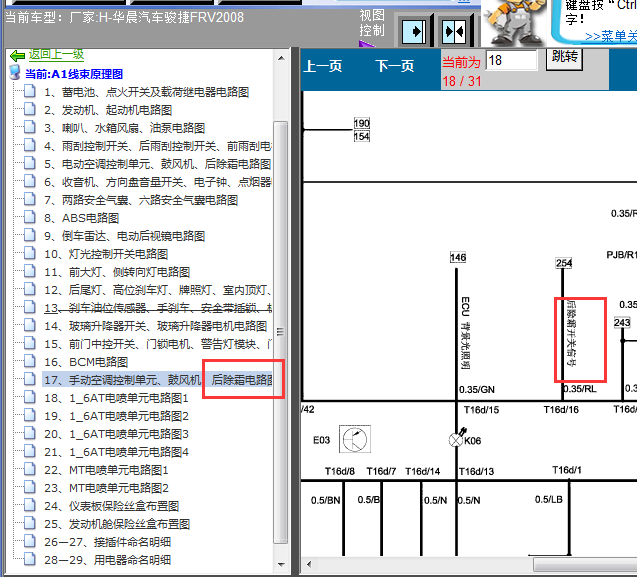This screenshot has width=637, height=577.
Task: Open item 2 engine and starter circuit diagram
Action: coord(108,110)
